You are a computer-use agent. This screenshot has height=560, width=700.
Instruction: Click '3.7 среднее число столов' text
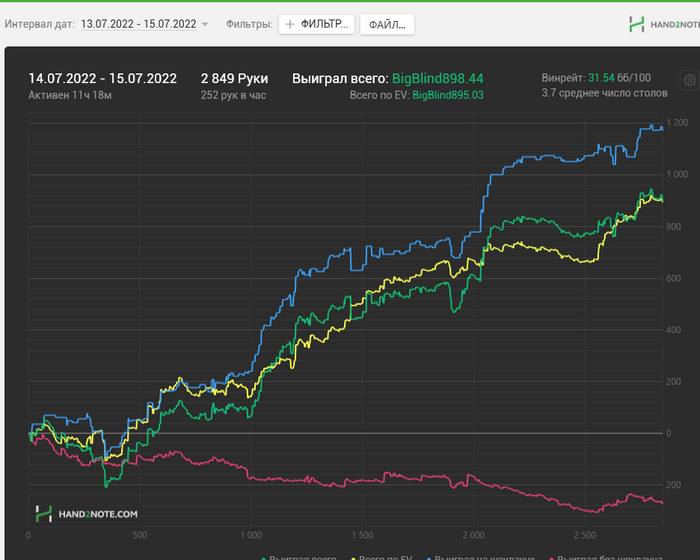604,93
